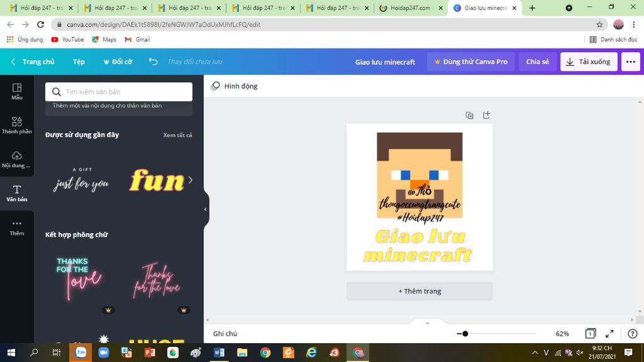Open Hình động animation options
The image size is (644, 362).
pyautogui.click(x=234, y=86)
